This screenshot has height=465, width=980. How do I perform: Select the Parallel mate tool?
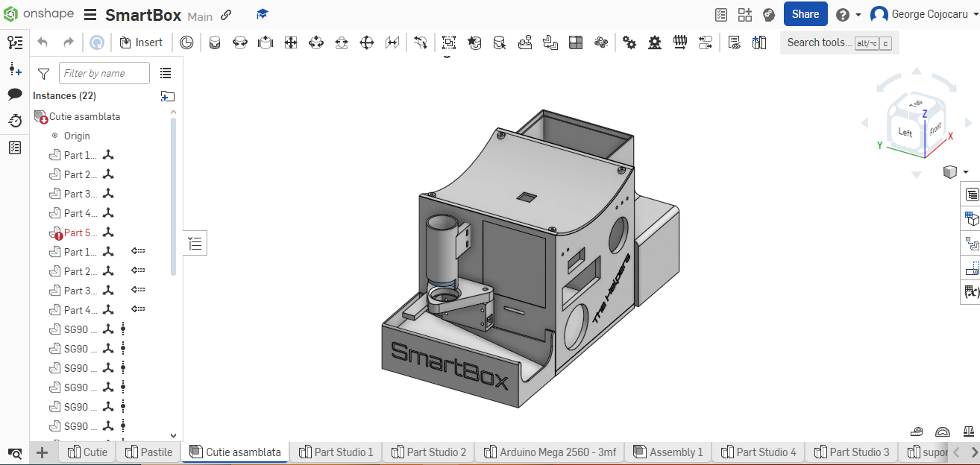pos(392,43)
